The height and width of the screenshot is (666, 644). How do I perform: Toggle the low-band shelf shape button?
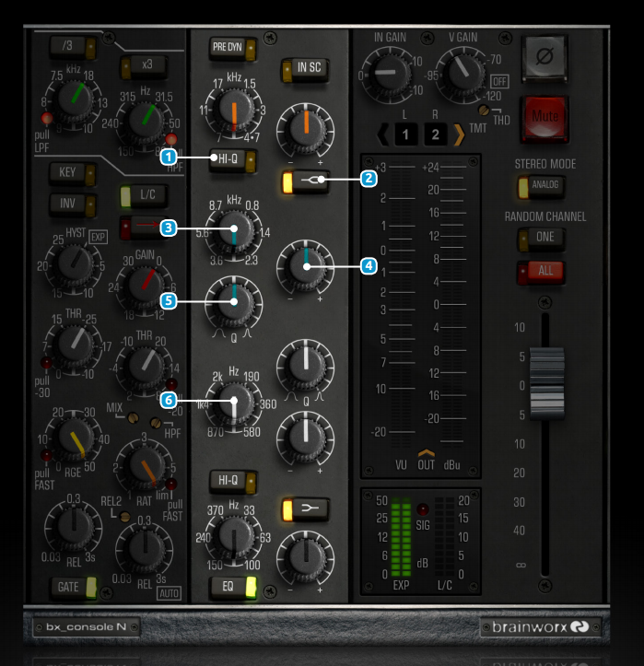point(305,509)
